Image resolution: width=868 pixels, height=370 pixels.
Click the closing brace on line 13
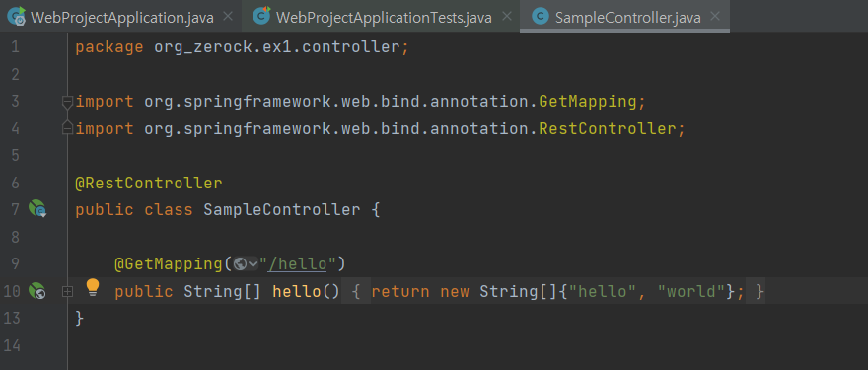pyautogui.click(x=79, y=318)
